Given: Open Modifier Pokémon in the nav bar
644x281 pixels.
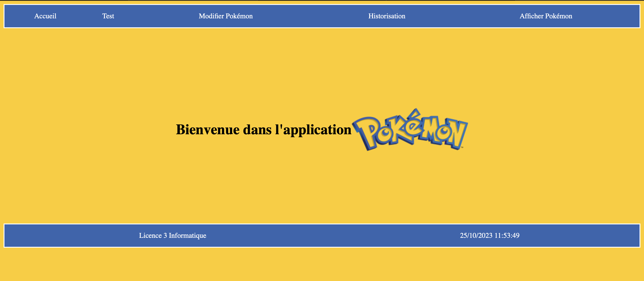Looking at the screenshot, I should coord(225,16).
